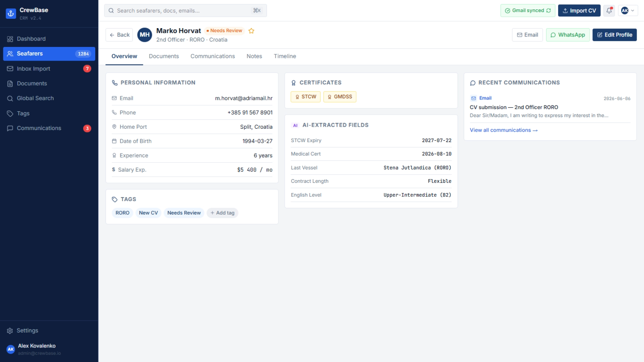
Task: Open Tags in the sidebar
Action: (49, 113)
